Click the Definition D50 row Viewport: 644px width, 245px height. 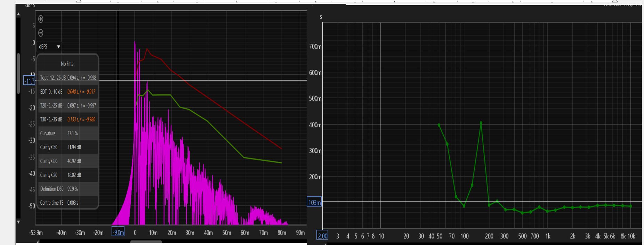[x=68, y=189]
